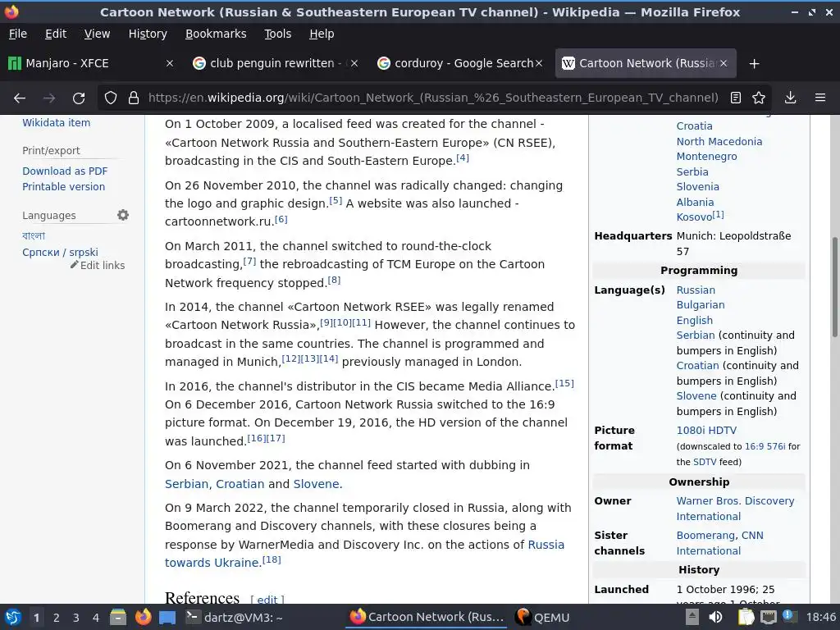Close the Manjaro - XFCE tab
Image resolution: width=840 pixels, height=630 pixels.
[169, 63]
